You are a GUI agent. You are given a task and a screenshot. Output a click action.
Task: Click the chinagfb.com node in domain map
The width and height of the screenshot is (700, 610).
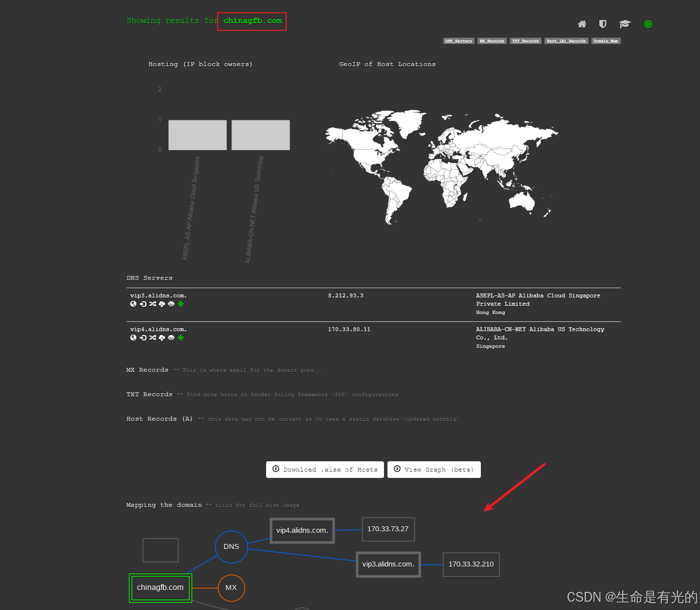pos(160,587)
